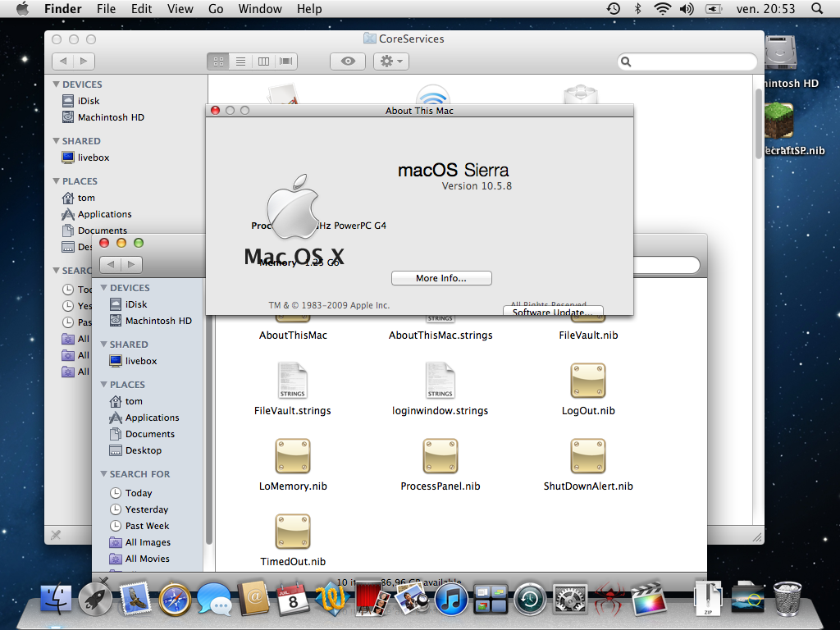Select icon view in CoreServices toolbar
The image size is (840, 630).
click(218, 61)
